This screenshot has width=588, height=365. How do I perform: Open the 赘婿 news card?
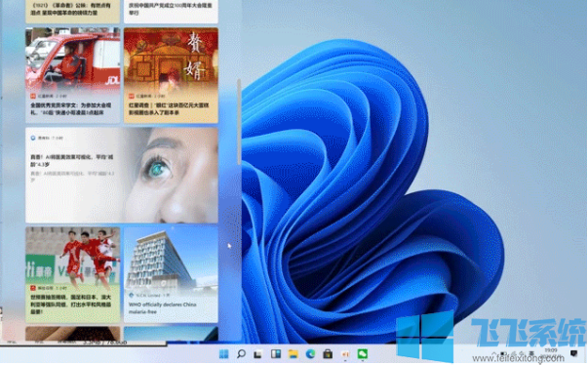coord(171,75)
